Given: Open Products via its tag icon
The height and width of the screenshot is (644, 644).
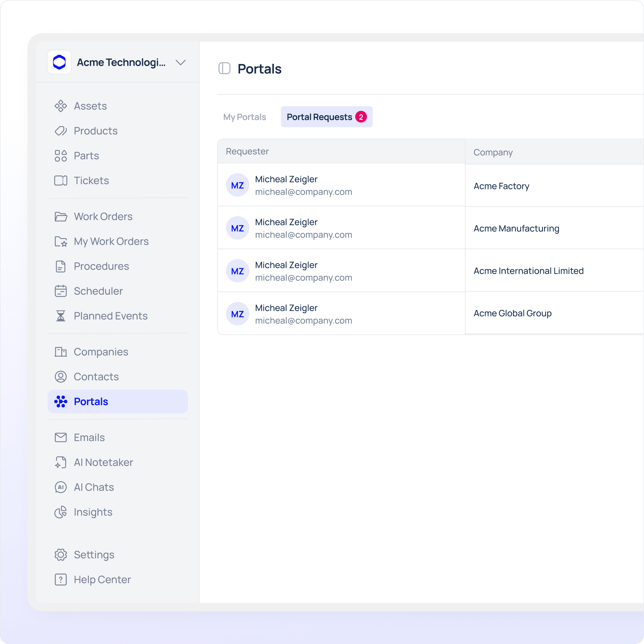Looking at the screenshot, I should click(x=61, y=131).
